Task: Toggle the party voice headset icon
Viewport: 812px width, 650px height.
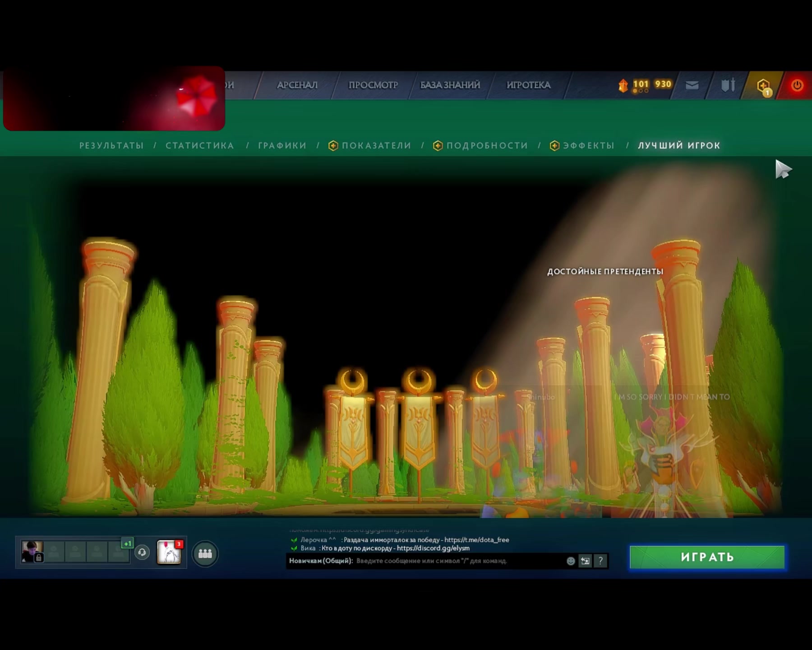Action: click(x=142, y=552)
